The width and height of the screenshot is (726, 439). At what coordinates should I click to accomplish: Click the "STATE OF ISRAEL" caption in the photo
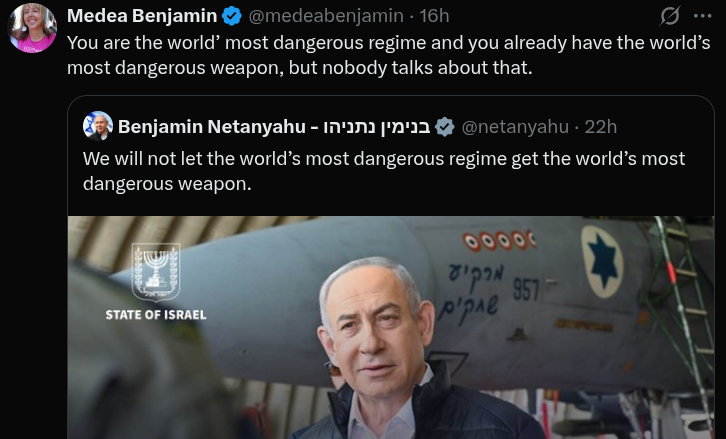point(156,315)
